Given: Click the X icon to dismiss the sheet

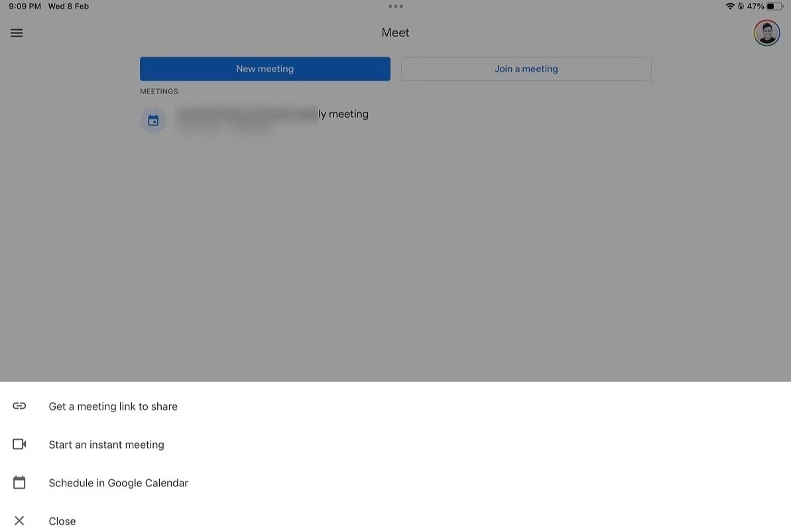Looking at the screenshot, I should coord(19,520).
